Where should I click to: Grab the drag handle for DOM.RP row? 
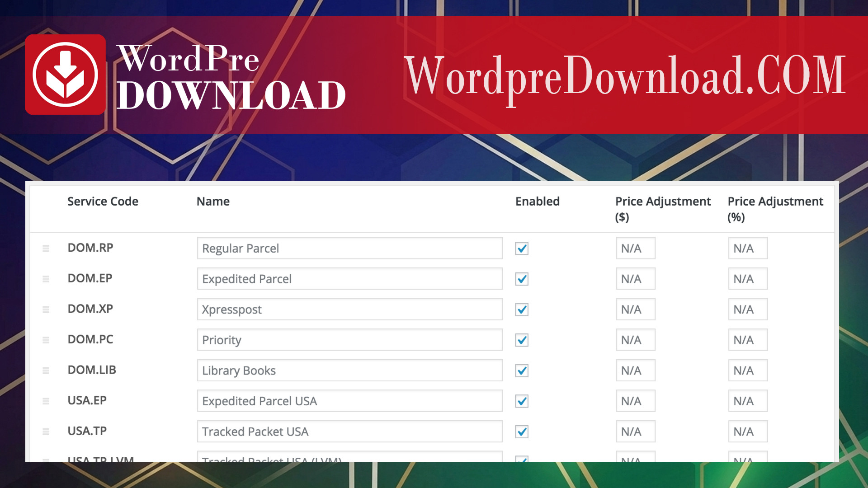coord(46,249)
